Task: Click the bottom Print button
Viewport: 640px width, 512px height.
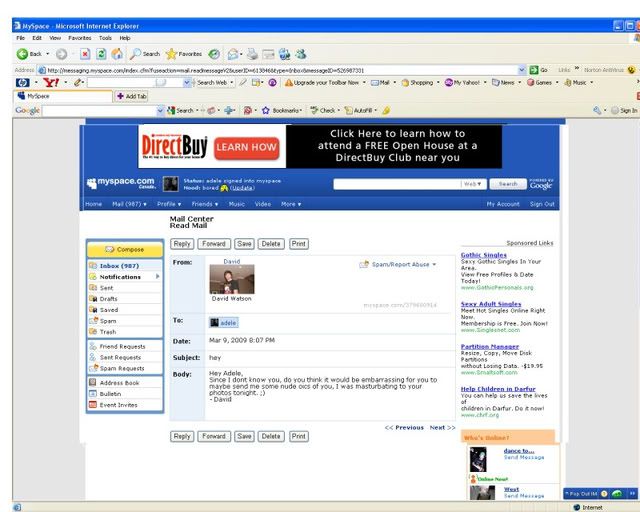Action: (x=299, y=436)
